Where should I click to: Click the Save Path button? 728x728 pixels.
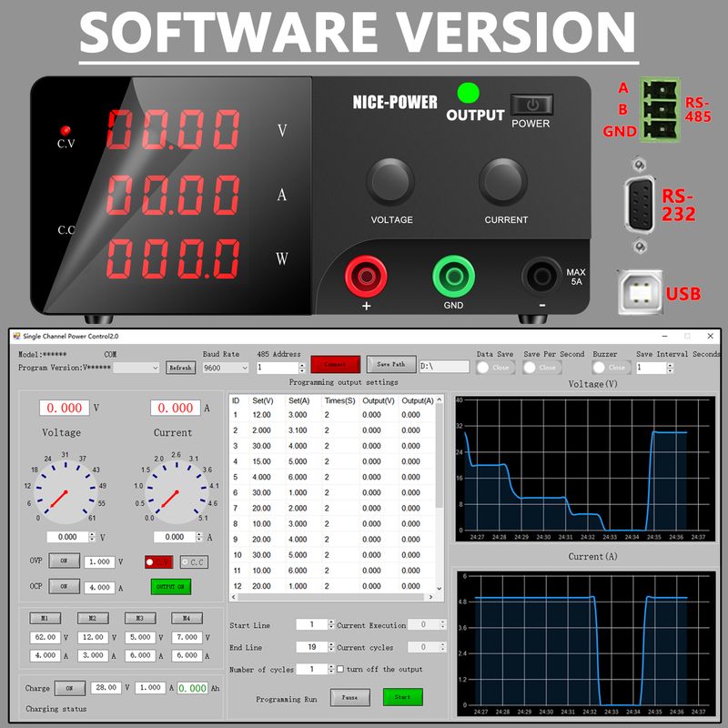click(x=390, y=364)
